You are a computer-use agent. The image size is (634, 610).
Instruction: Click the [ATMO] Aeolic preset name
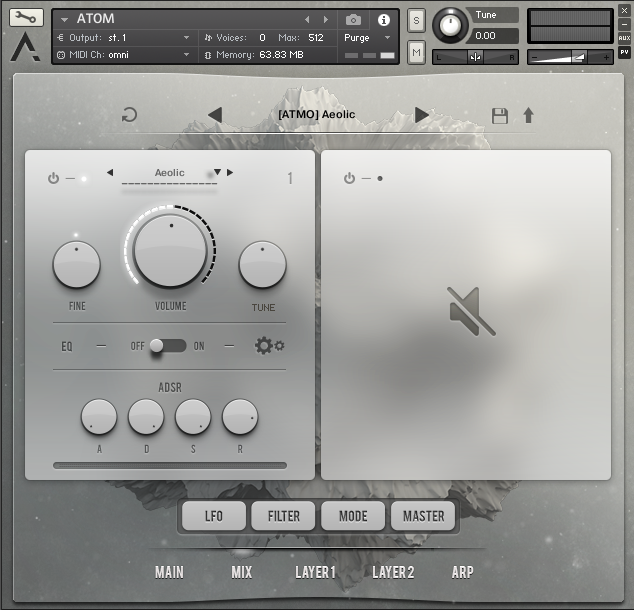(x=317, y=114)
